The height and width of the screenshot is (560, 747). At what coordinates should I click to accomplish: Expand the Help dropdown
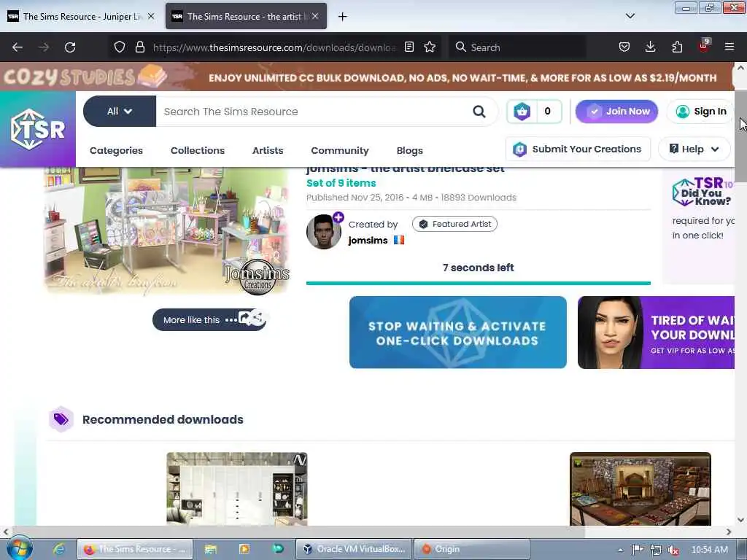click(x=694, y=149)
